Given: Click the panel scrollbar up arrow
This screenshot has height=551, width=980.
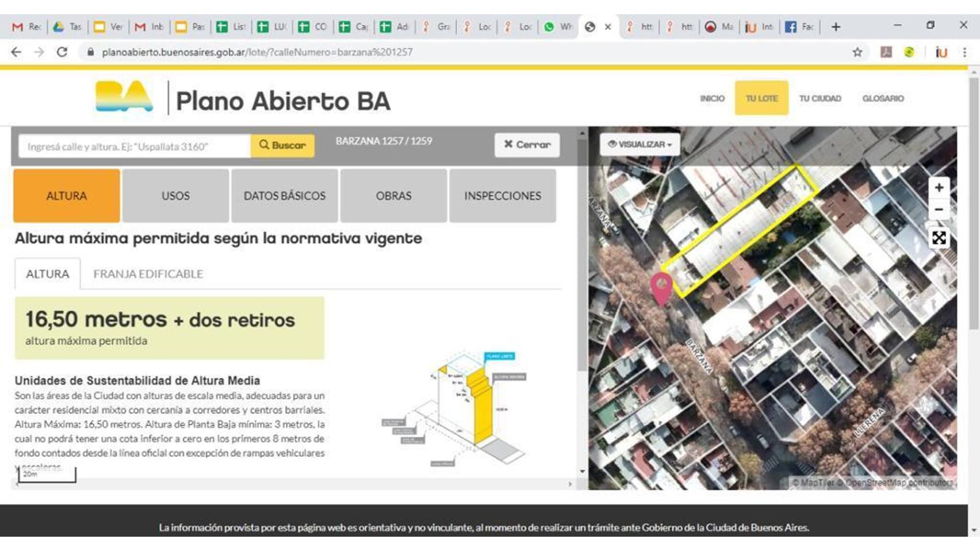Looking at the screenshot, I should coord(582,134).
